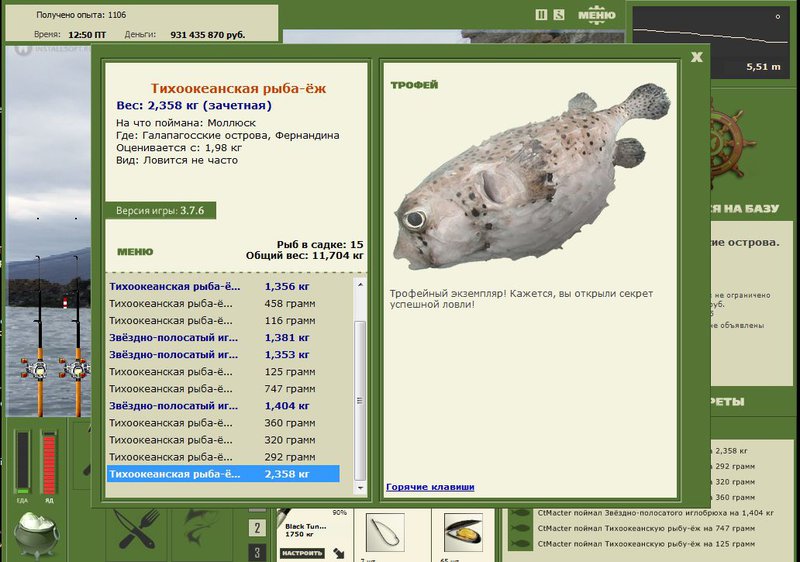Click fish icon beside 1,404 кг log

[x=520, y=513]
